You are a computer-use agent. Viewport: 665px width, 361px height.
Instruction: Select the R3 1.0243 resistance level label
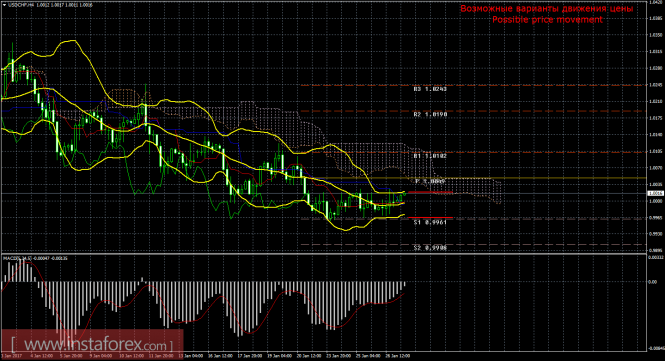pyautogui.click(x=430, y=89)
